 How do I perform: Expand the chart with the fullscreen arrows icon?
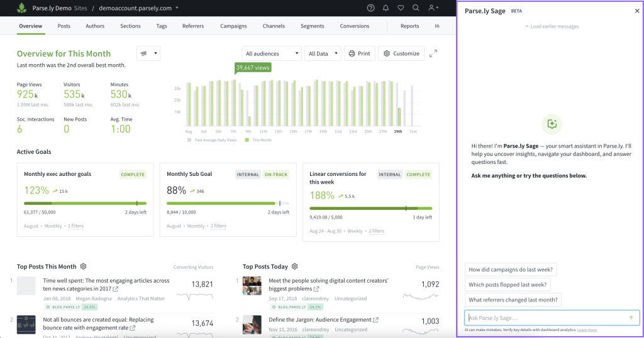coord(433,54)
